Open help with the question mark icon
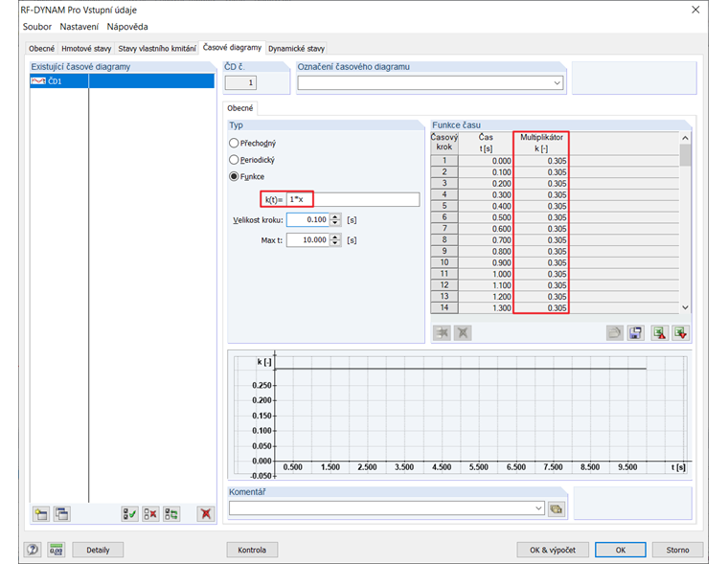 point(33,550)
